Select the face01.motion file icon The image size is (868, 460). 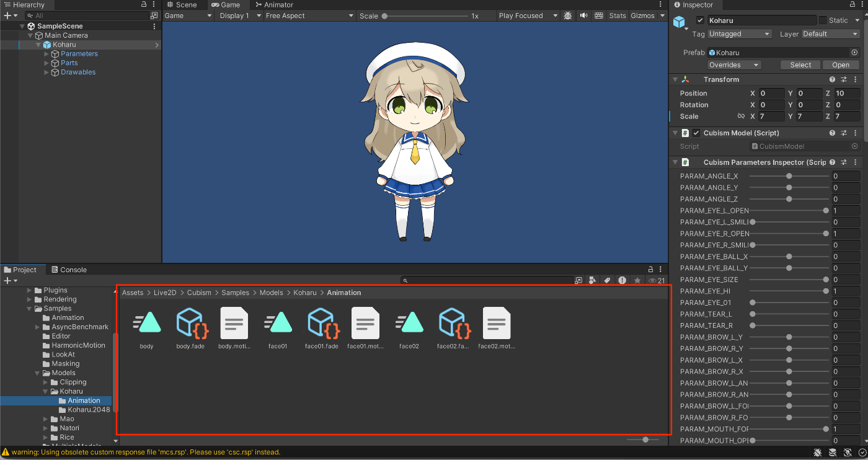pyautogui.click(x=366, y=323)
